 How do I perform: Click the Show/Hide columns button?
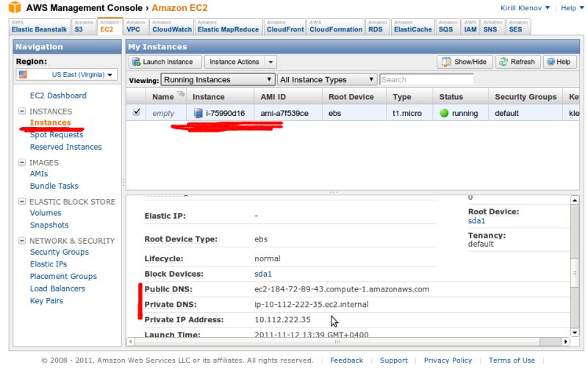click(x=465, y=62)
